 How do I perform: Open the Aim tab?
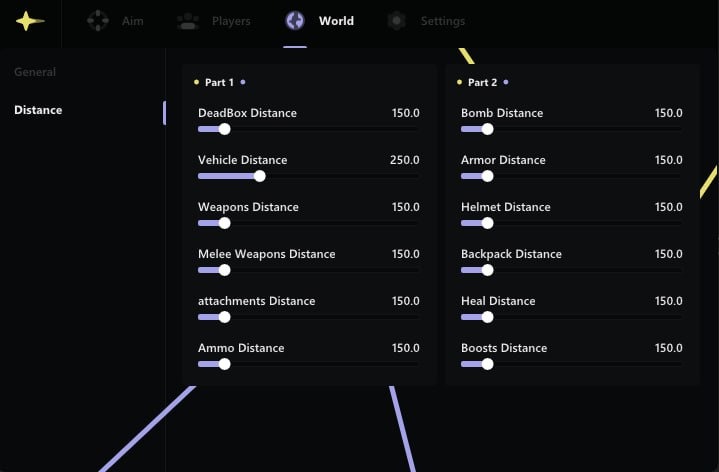pyautogui.click(x=132, y=21)
